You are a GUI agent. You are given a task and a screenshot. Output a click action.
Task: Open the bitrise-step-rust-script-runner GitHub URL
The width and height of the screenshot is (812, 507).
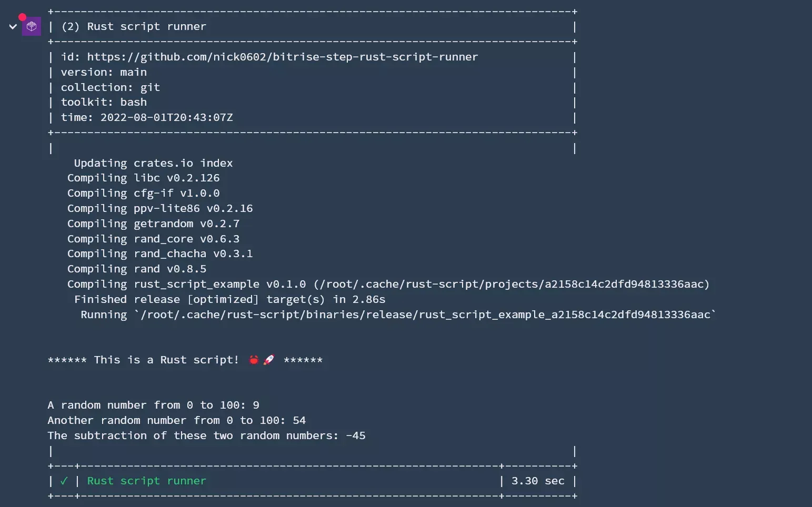tap(283, 57)
